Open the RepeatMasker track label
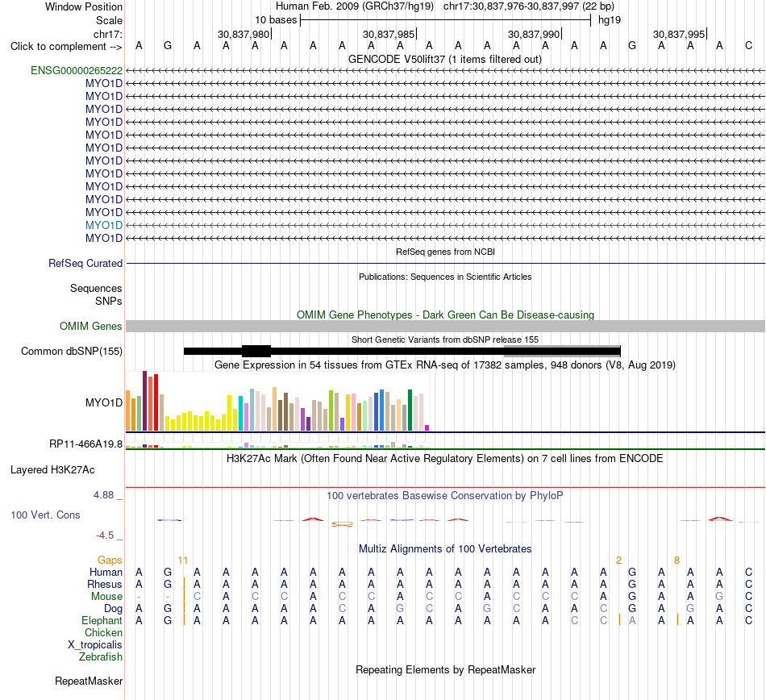This screenshot has width=766, height=700. click(x=89, y=681)
